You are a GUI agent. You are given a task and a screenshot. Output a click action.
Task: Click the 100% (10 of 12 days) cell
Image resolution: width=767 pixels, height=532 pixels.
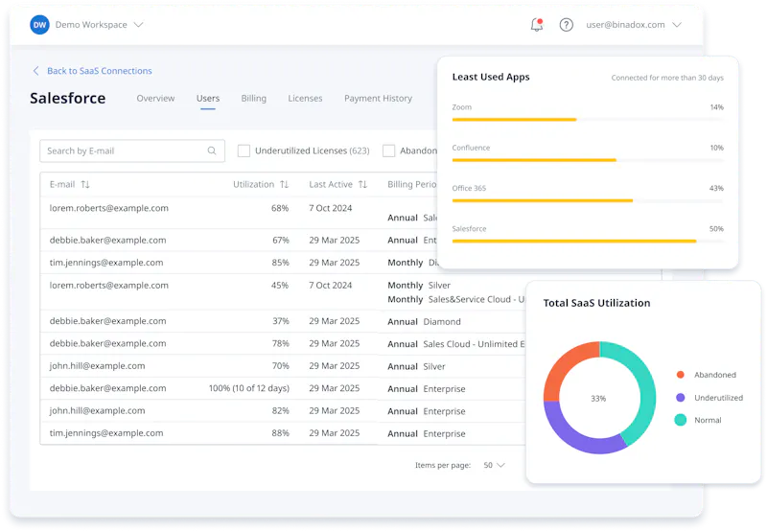click(249, 388)
